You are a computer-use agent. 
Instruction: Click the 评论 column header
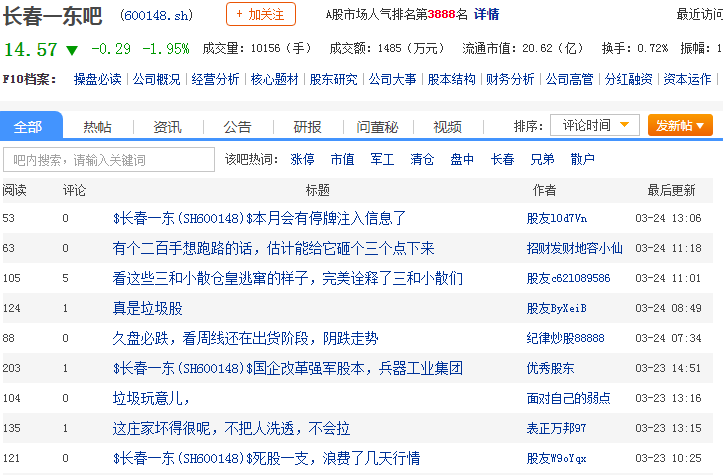tap(74, 190)
